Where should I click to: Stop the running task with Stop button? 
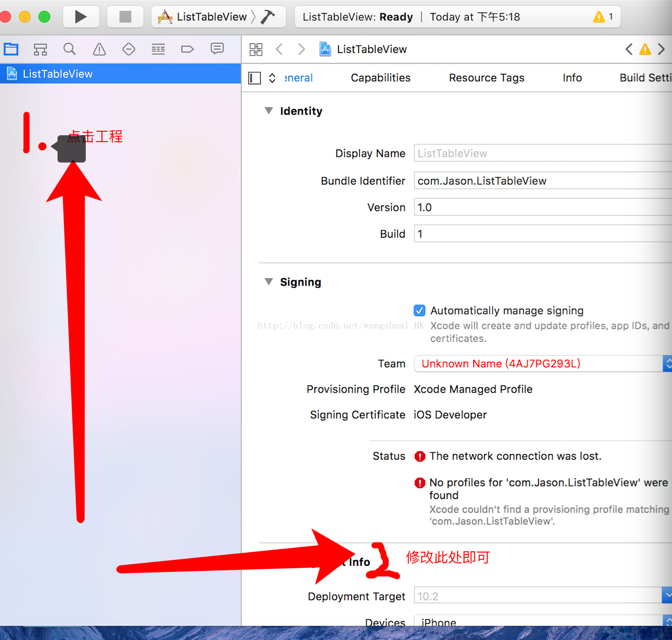125,17
